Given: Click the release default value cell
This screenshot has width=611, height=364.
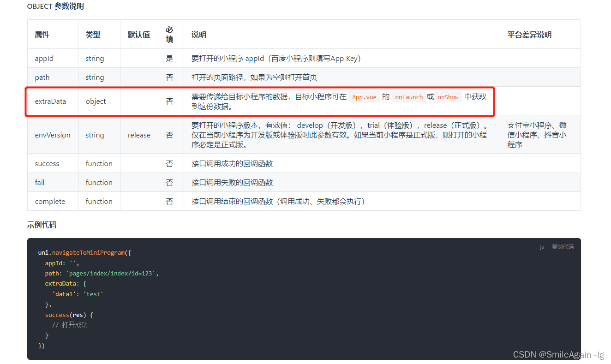Looking at the screenshot, I should (x=139, y=135).
